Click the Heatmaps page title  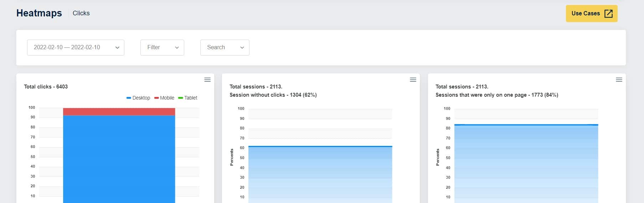(x=39, y=13)
